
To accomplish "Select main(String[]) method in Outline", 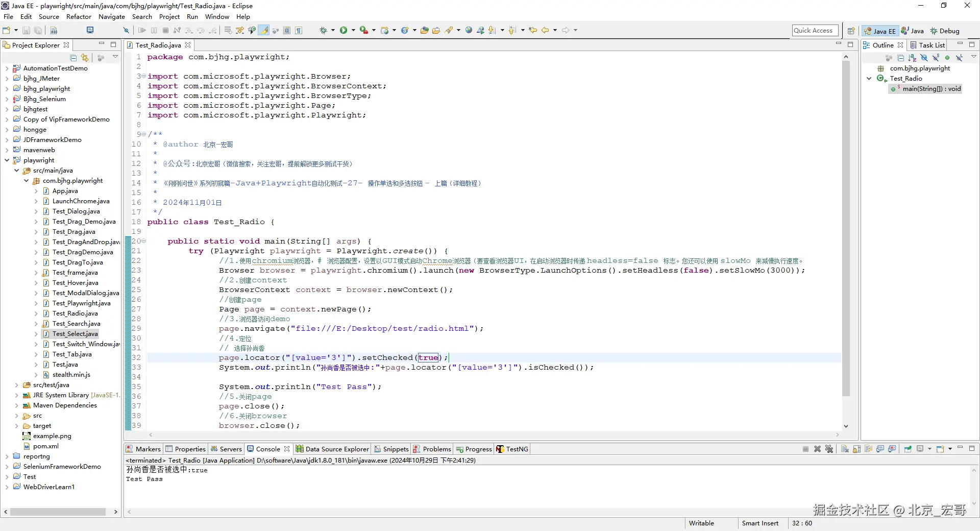I will click(932, 89).
